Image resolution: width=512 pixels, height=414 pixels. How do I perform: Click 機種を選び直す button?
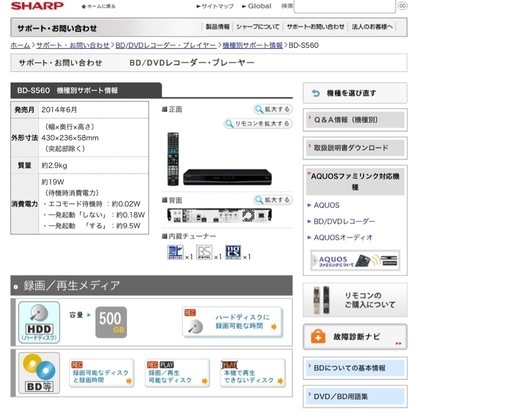pyautogui.click(x=355, y=93)
